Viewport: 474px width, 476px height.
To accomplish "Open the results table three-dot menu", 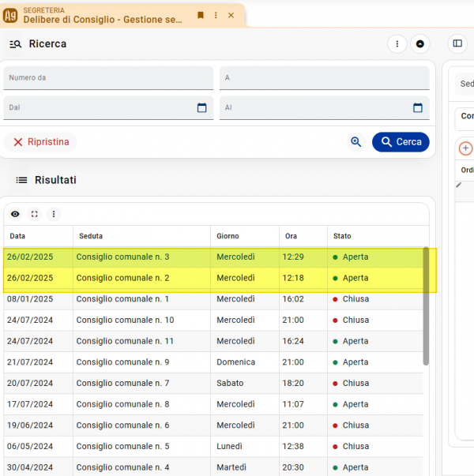I will 54,215.
